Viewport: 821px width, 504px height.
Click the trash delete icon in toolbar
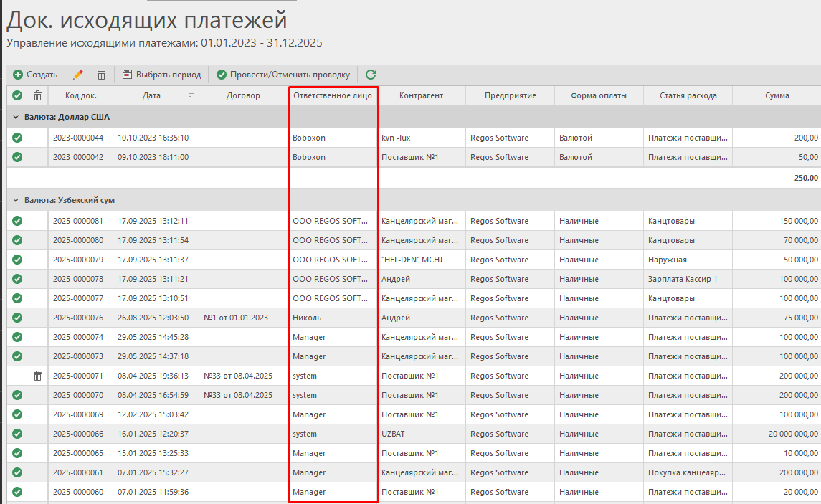click(x=101, y=75)
